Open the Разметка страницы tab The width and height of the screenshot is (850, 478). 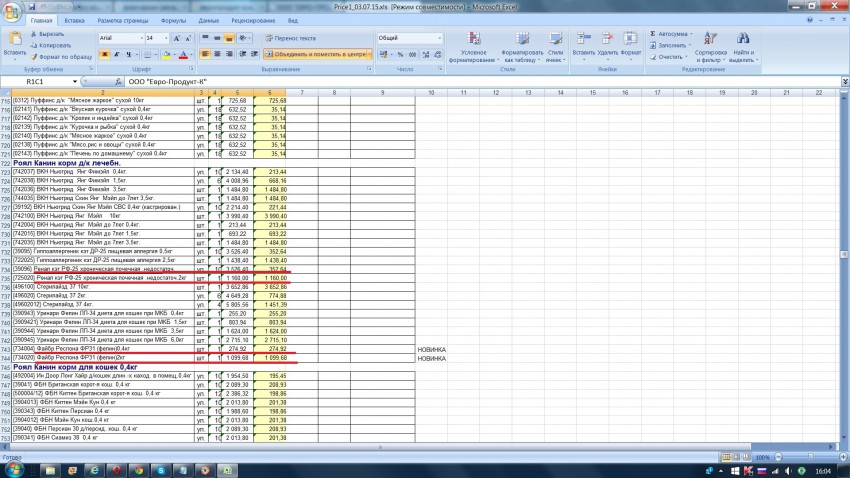pos(124,20)
